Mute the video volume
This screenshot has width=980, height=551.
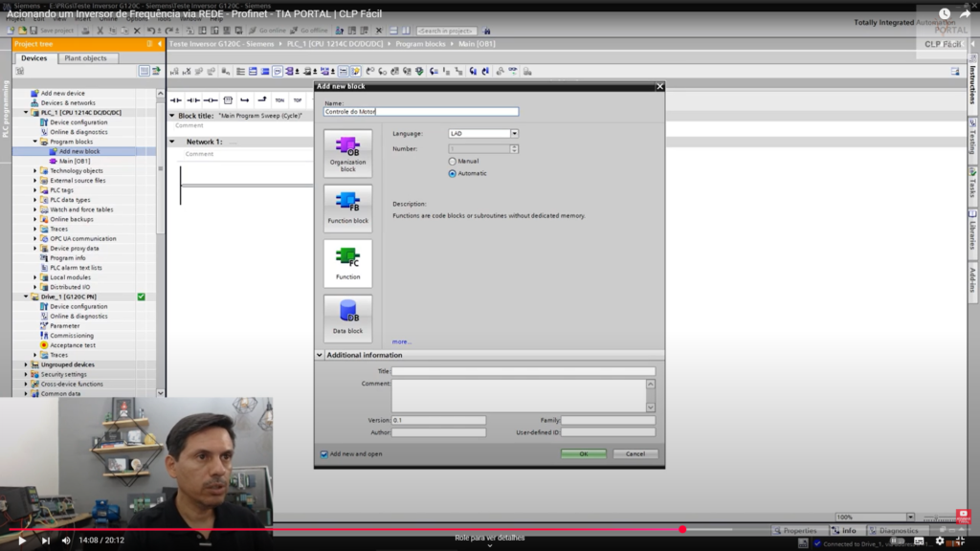(x=66, y=540)
